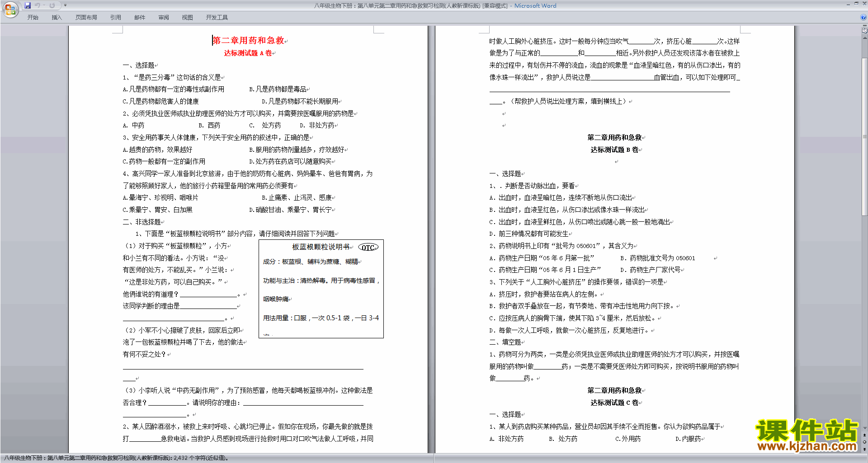Click answer option B. 西药
Viewport: 868px width, 463px height.
(x=210, y=126)
